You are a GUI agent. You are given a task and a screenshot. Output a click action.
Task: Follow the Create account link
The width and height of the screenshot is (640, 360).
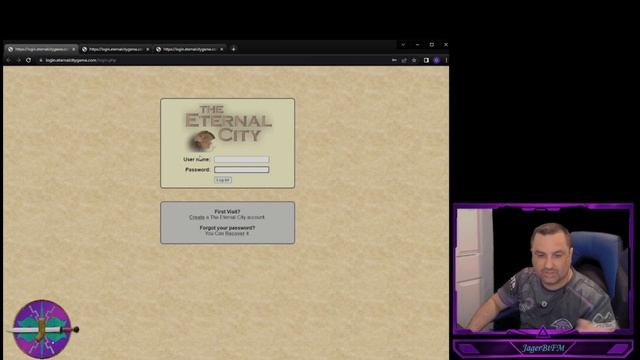[197, 217]
